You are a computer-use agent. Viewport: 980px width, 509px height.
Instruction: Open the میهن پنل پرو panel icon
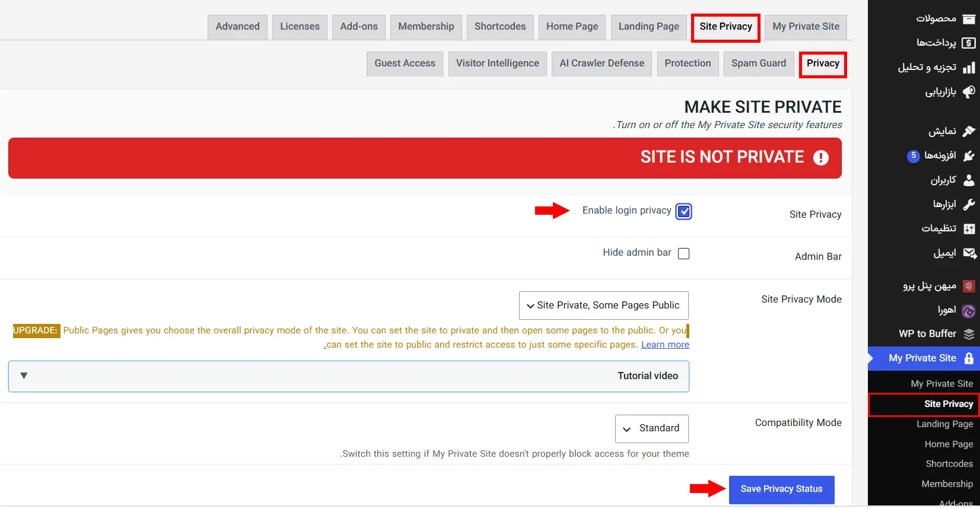pyautogui.click(x=969, y=287)
